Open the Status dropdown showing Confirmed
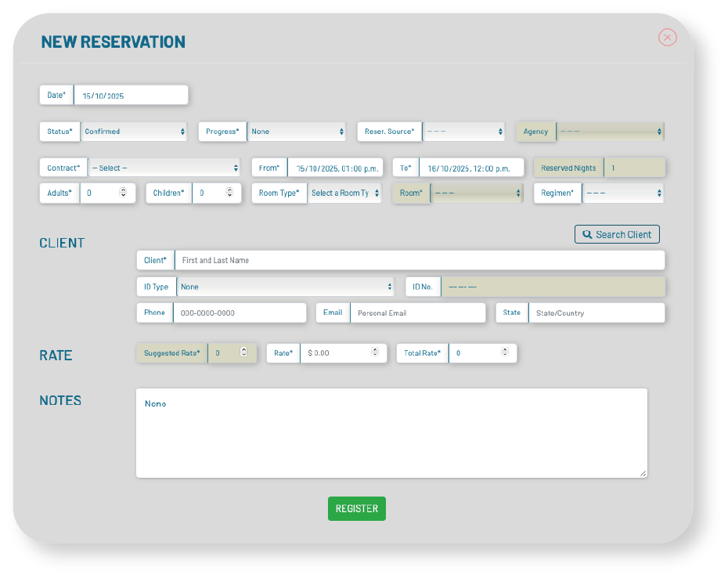This screenshot has height=578, width=728. tap(134, 132)
